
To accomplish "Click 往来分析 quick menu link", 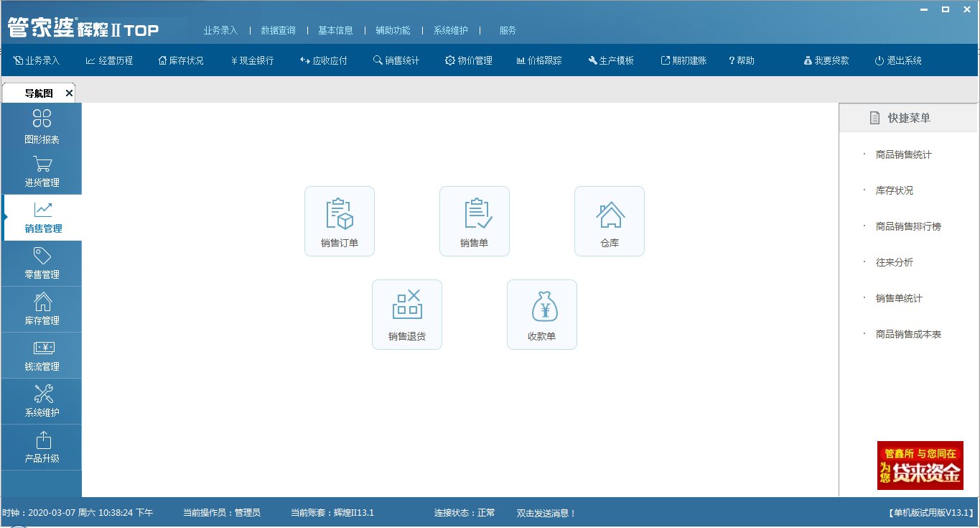I will tap(895, 263).
